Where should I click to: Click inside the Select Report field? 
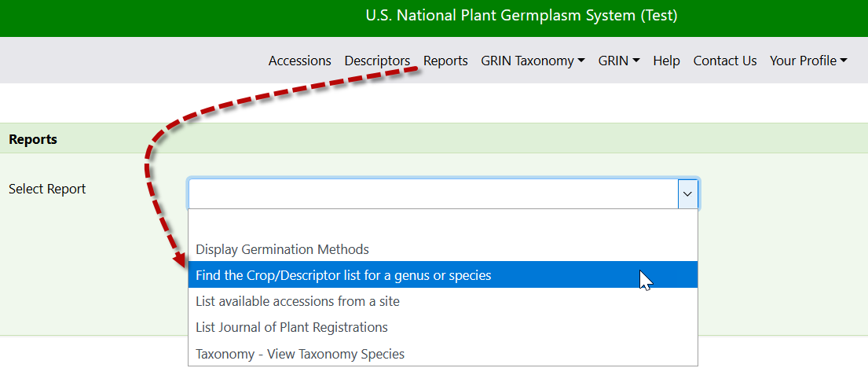[x=434, y=194]
